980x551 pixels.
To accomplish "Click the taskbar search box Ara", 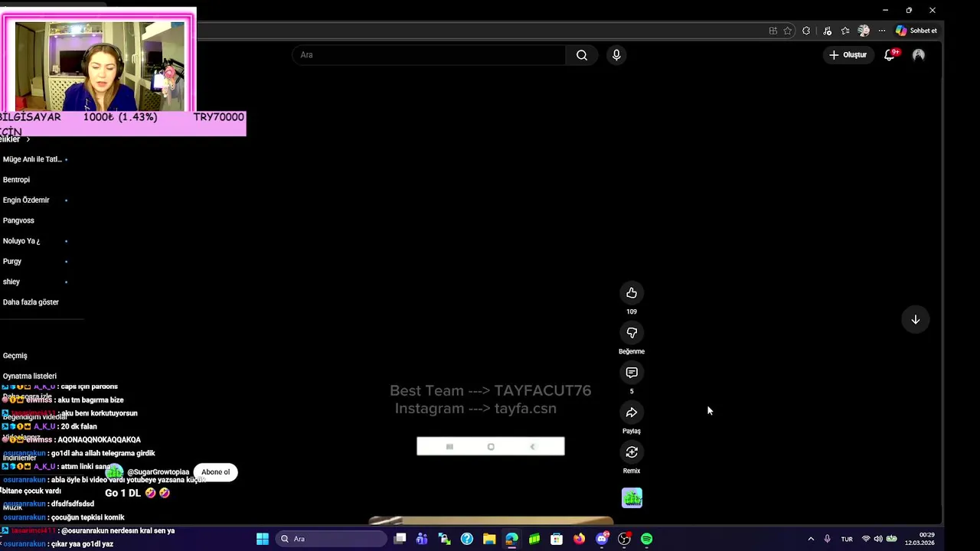I will coord(331,539).
